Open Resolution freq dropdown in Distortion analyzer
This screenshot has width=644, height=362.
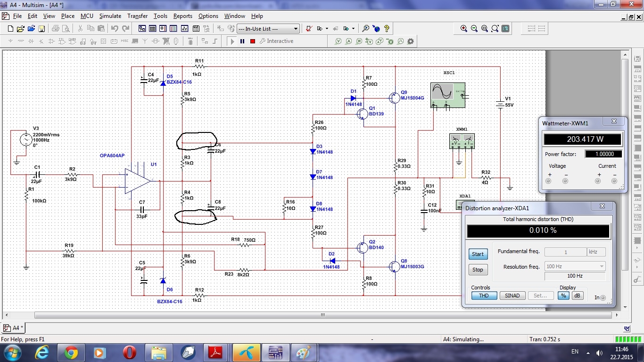coord(575,266)
